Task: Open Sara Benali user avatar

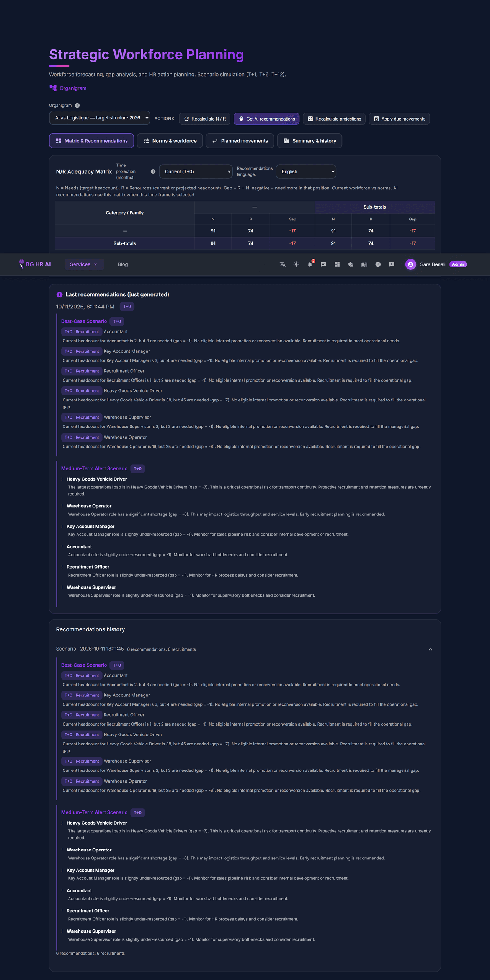Action: [410, 264]
